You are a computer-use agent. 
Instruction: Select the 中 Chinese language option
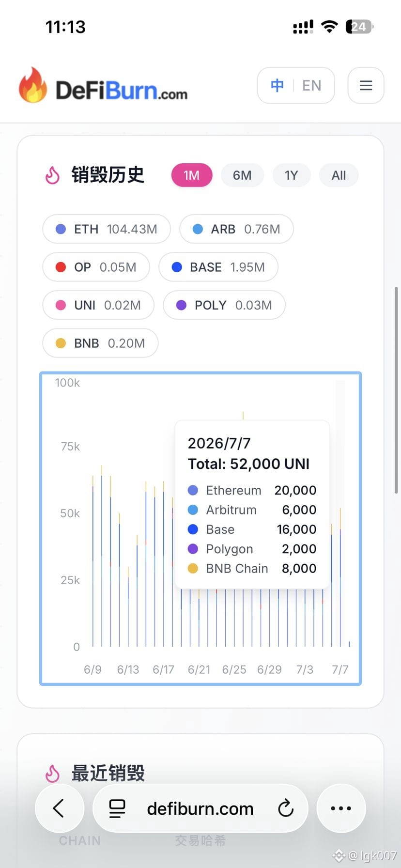pos(277,86)
